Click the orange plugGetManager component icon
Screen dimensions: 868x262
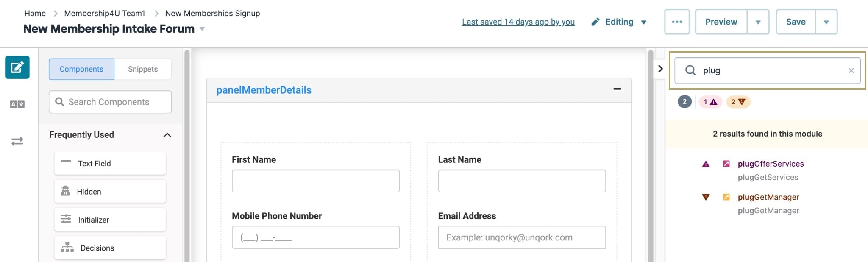726,197
